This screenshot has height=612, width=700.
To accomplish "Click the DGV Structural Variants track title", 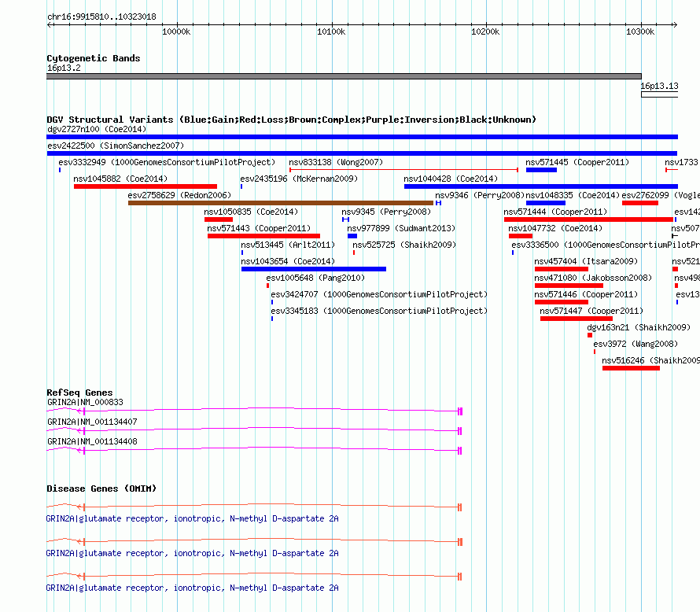I will 292,120.
